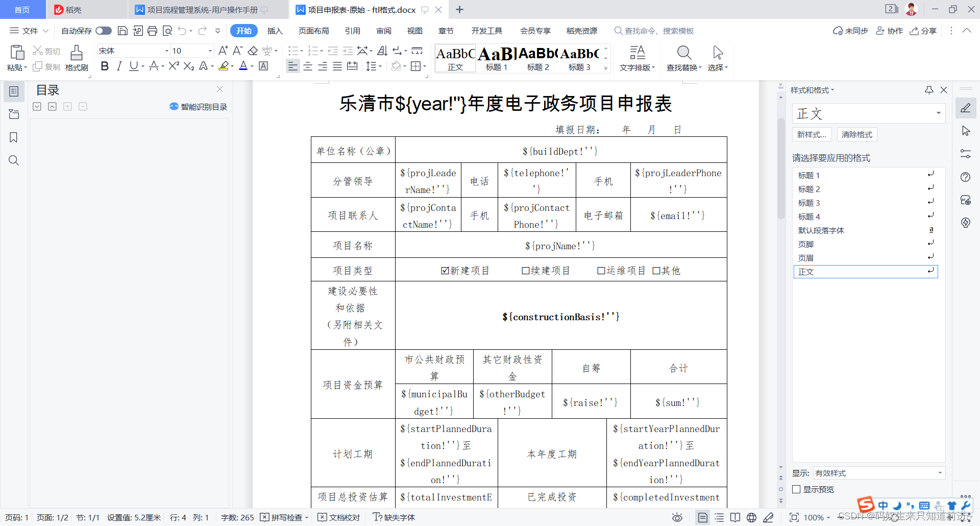
Task: Open the 文件 menu dropdown arrow
Action: [45, 31]
